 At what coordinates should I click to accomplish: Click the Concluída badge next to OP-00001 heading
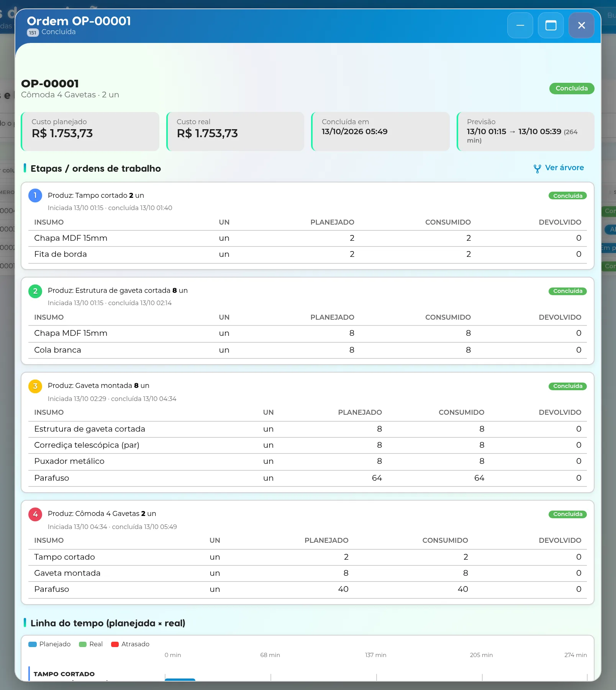572,89
